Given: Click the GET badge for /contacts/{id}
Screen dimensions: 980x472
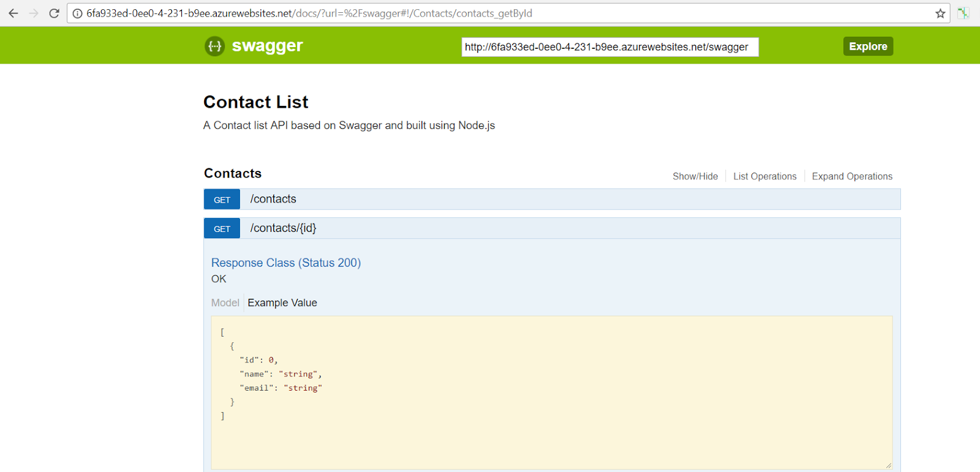Looking at the screenshot, I should tap(222, 229).
